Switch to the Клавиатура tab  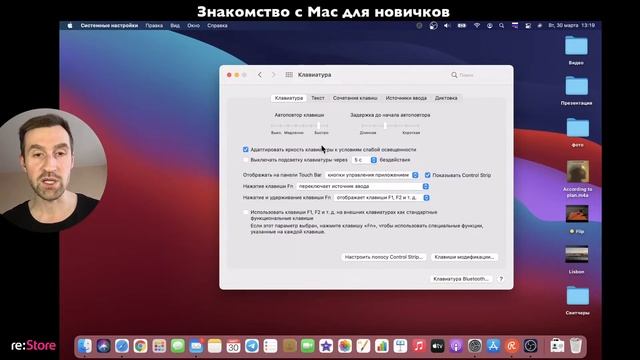(x=289, y=98)
